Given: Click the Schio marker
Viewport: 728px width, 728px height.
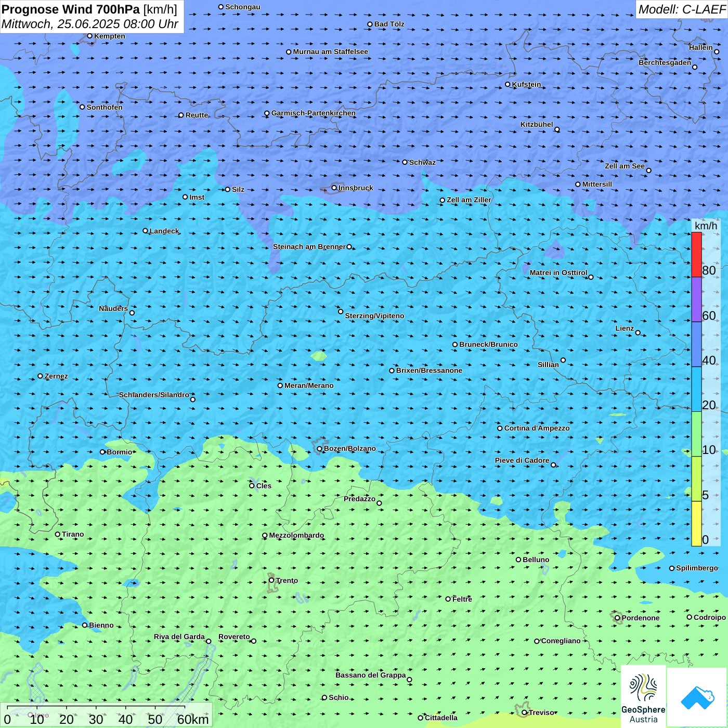Looking at the screenshot, I should [x=324, y=698].
